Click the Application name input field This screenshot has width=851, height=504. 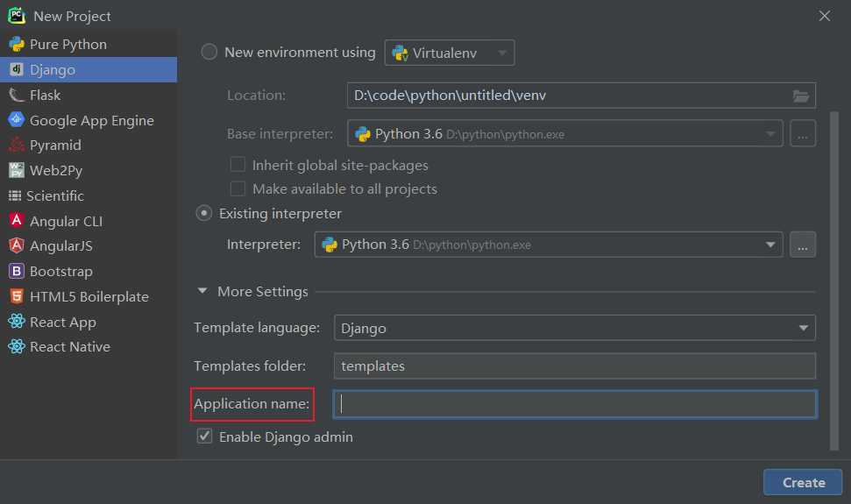coord(575,404)
